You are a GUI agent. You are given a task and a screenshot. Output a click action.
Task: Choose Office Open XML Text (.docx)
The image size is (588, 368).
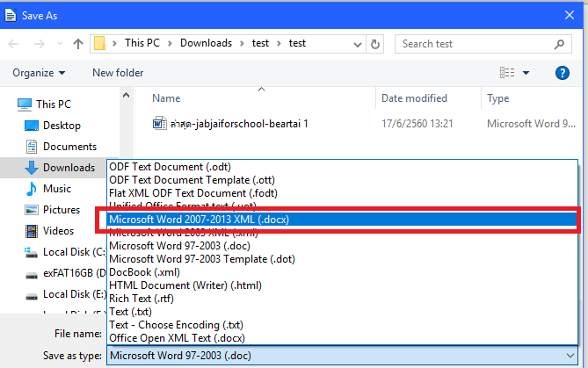pyautogui.click(x=342, y=338)
